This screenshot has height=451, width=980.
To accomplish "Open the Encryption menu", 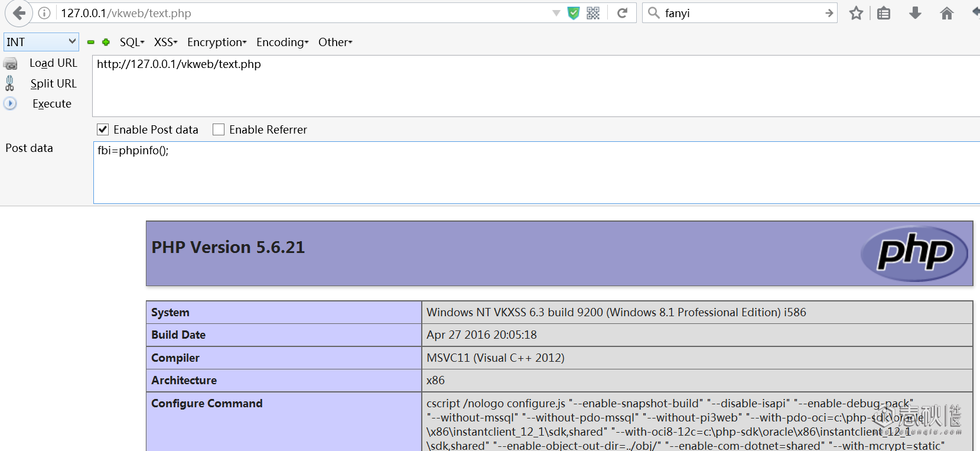I will pyautogui.click(x=217, y=42).
